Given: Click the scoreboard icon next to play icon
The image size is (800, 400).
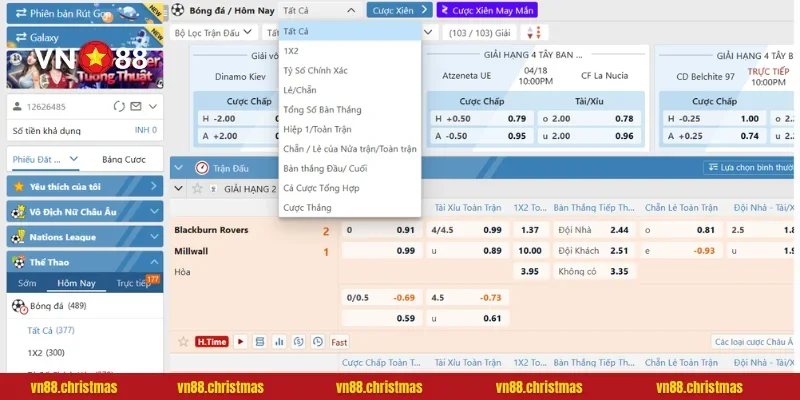Looking at the screenshot, I should click(x=260, y=342).
